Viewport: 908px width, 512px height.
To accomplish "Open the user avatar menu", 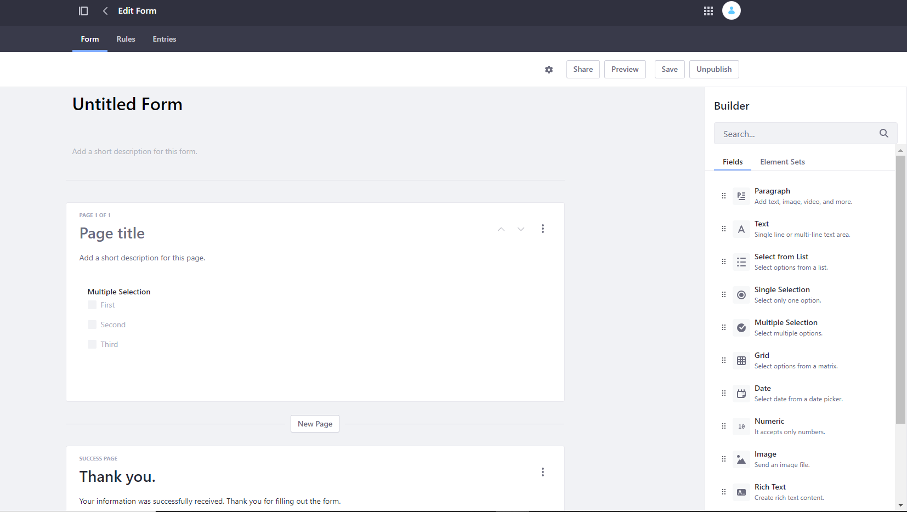I will (731, 10).
